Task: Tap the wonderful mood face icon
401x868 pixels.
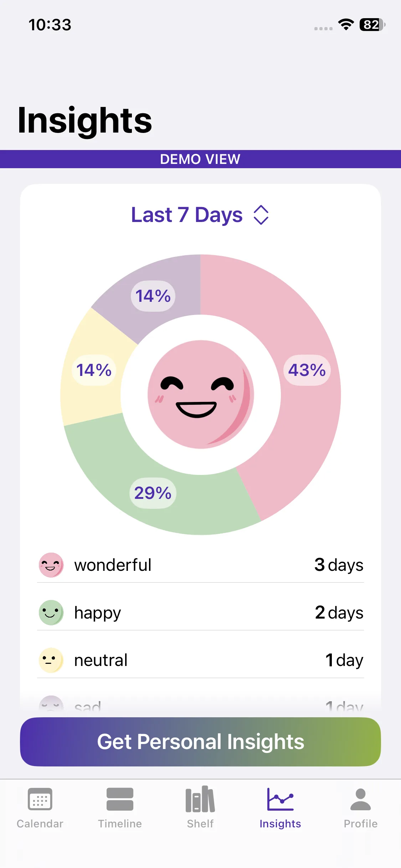Action: coord(51,565)
